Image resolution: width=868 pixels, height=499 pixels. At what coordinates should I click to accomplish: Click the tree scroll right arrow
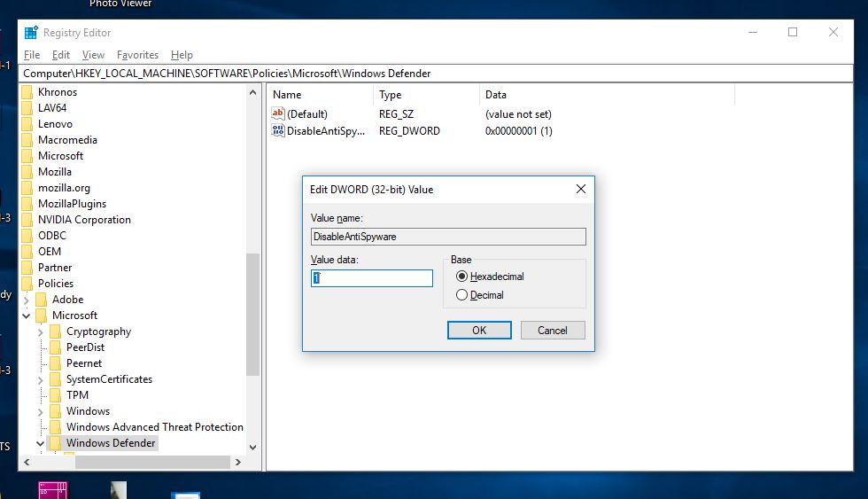[x=238, y=462]
